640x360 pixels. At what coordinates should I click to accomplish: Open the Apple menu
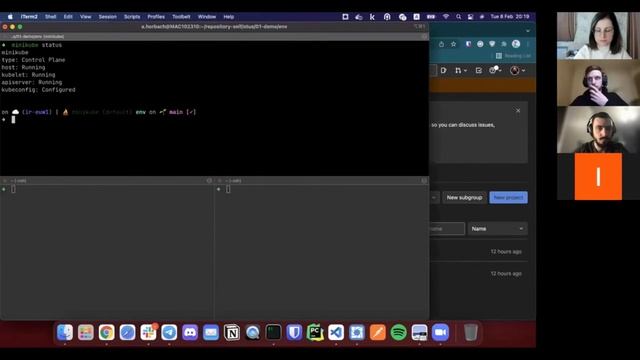pos(10,17)
